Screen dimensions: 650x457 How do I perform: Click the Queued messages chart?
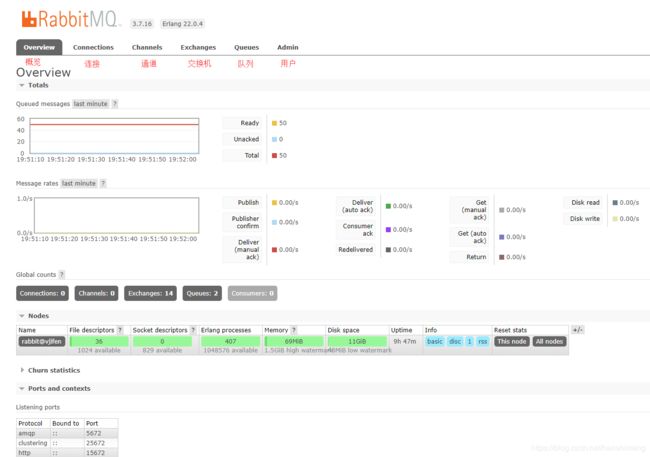click(x=114, y=136)
